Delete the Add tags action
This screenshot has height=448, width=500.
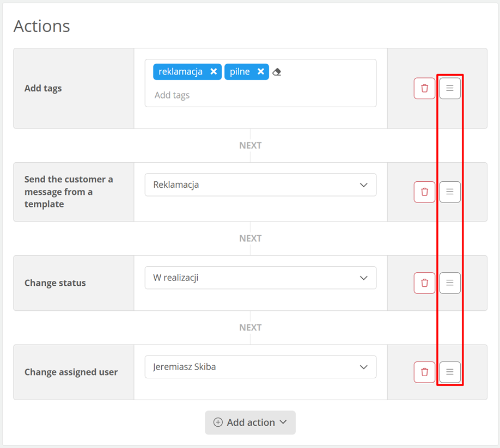[x=424, y=88]
